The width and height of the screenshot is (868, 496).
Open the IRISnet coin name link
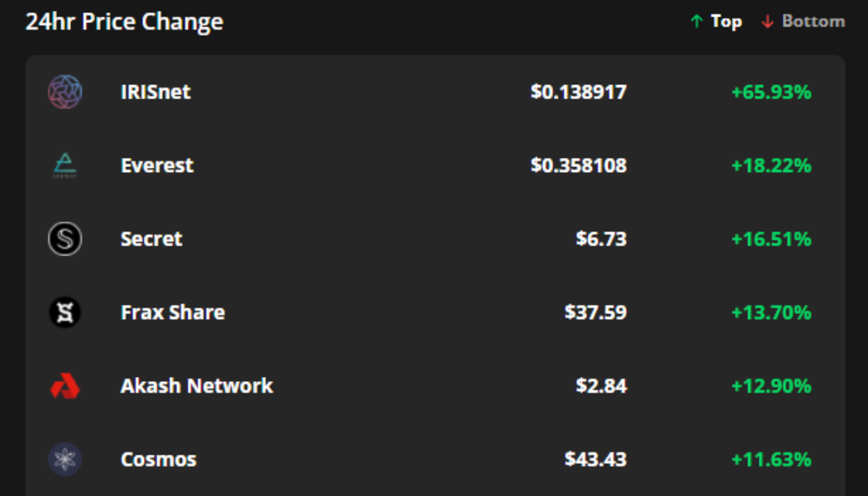tap(155, 92)
